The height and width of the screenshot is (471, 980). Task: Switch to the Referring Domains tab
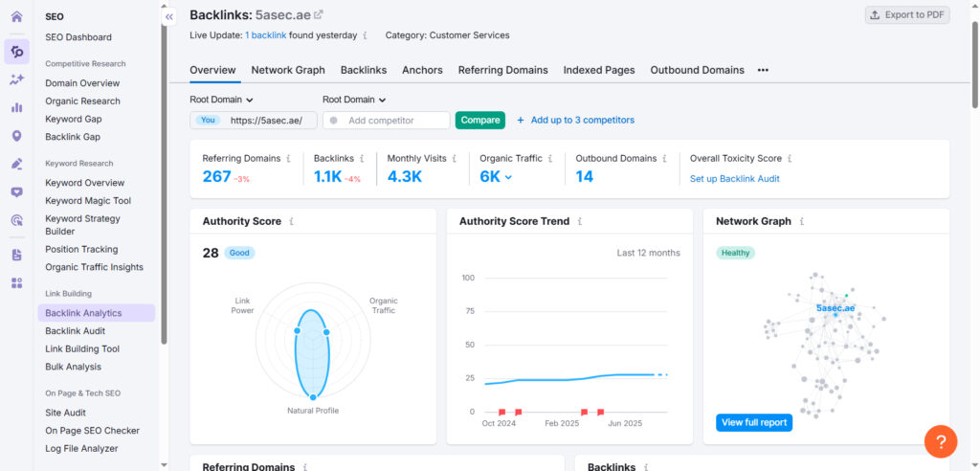coord(502,70)
